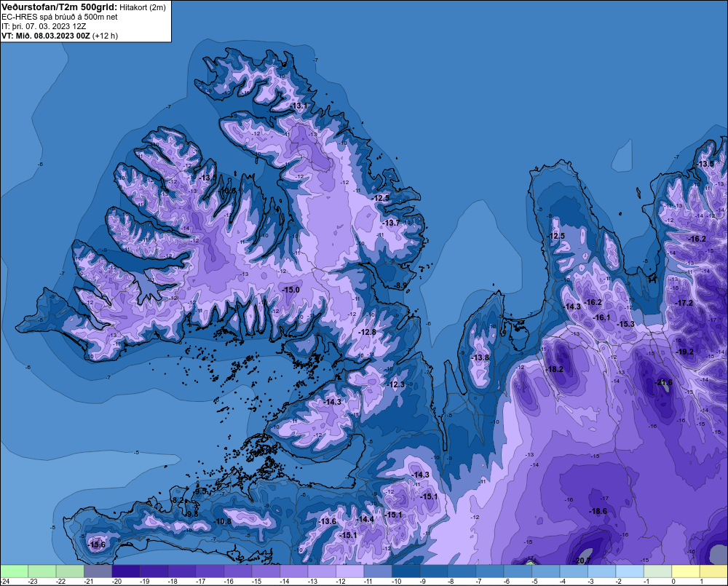Select the legend swatch between -16 and -15
Image resolution: width=728 pixels, height=586 pixels.
tap(238, 571)
